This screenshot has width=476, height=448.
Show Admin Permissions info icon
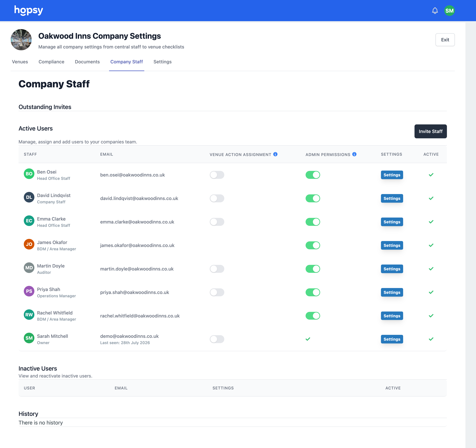tap(354, 154)
